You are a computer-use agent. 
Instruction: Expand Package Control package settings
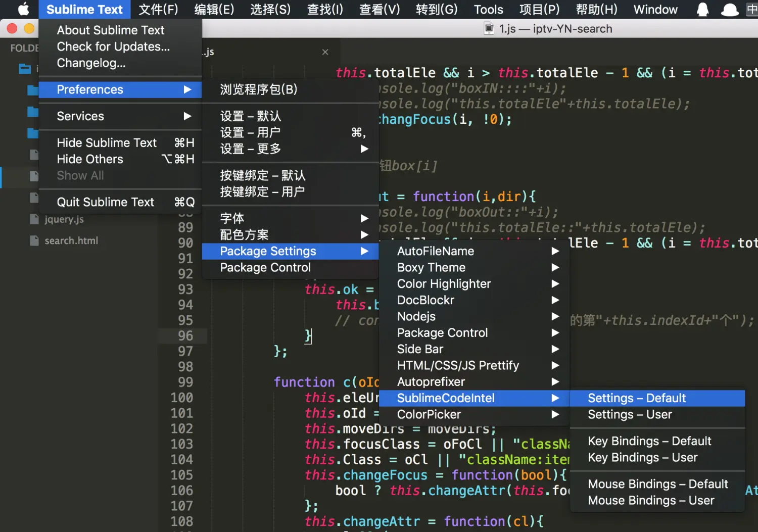click(x=474, y=333)
